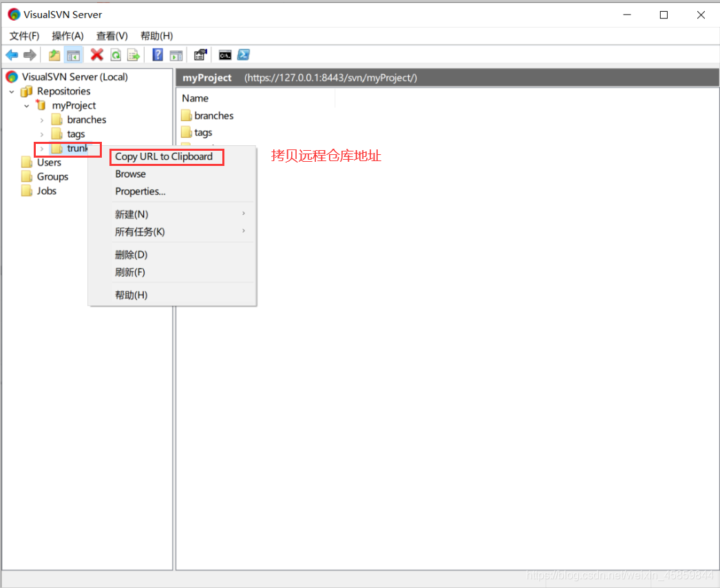This screenshot has width=720, height=588.
Task: Maximize the VisualSVN Server window
Action: [x=664, y=14]
